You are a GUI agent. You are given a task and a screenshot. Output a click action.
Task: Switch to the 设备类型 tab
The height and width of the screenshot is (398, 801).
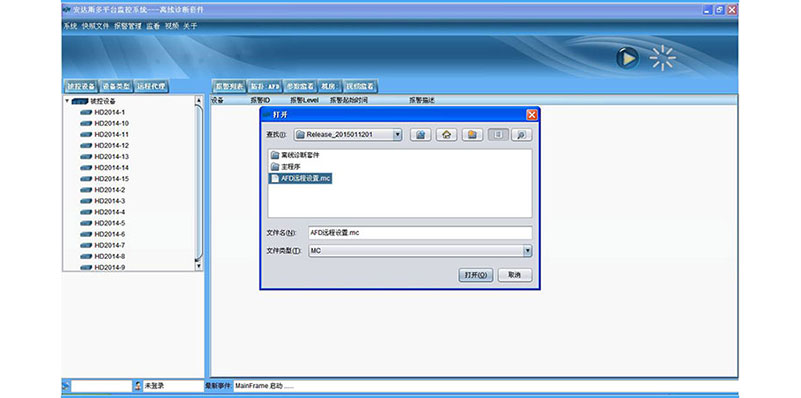(115, 86)
